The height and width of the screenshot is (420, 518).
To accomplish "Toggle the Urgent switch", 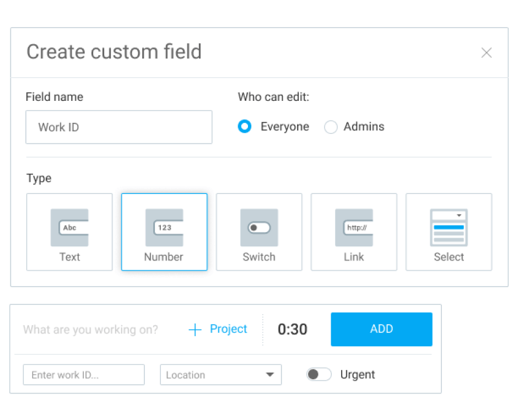I will click(x=319, y=375).
